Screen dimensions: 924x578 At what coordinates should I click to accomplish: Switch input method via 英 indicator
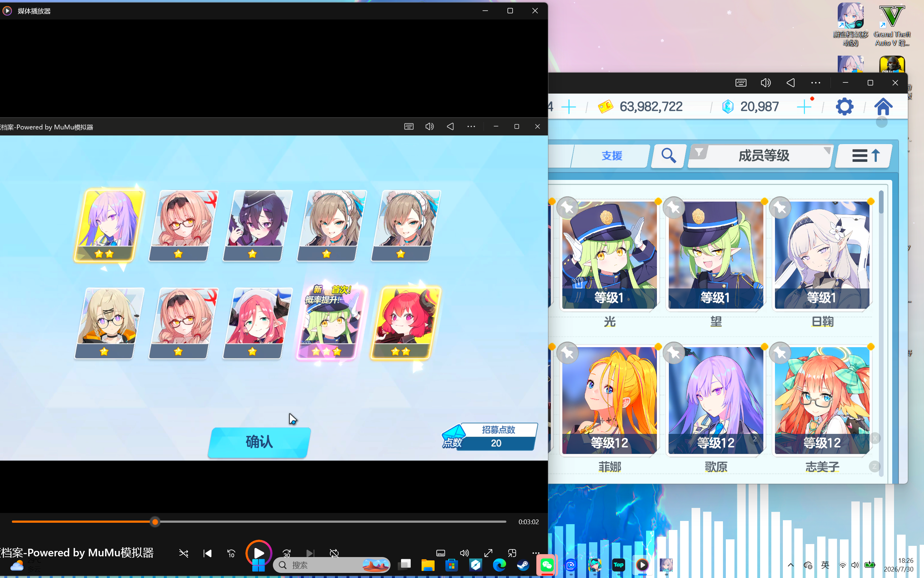coord(825,565)
